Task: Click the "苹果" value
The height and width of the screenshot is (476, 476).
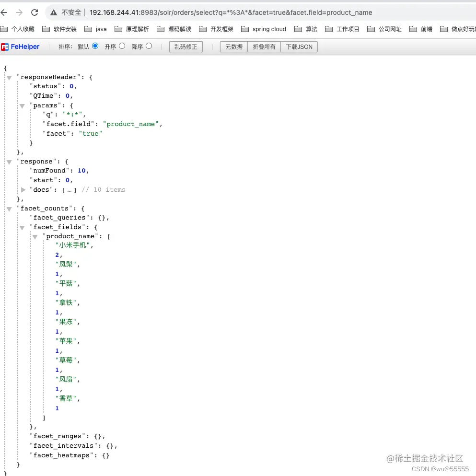Action: [x=66, y=341]
